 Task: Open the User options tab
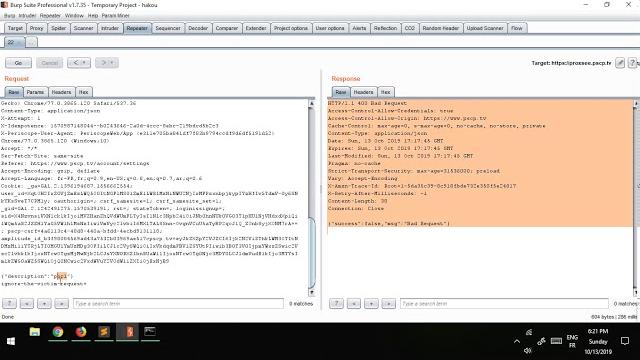(x=330, y=28)
